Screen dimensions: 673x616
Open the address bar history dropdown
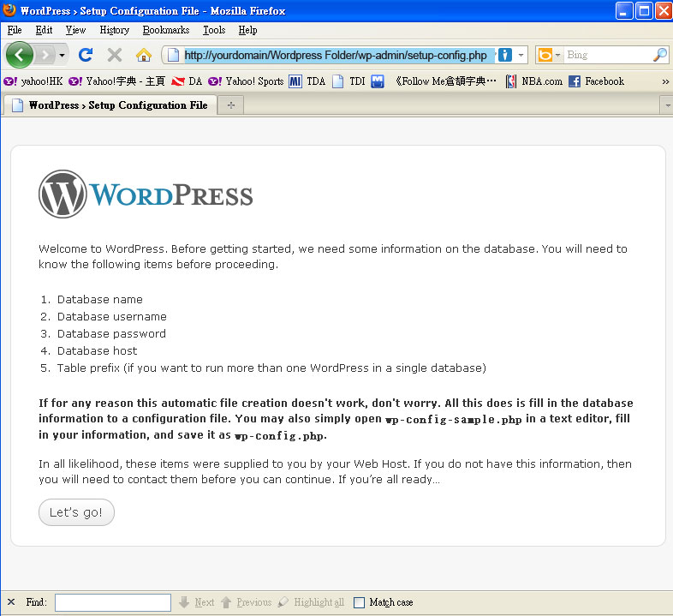click(521, 55)
